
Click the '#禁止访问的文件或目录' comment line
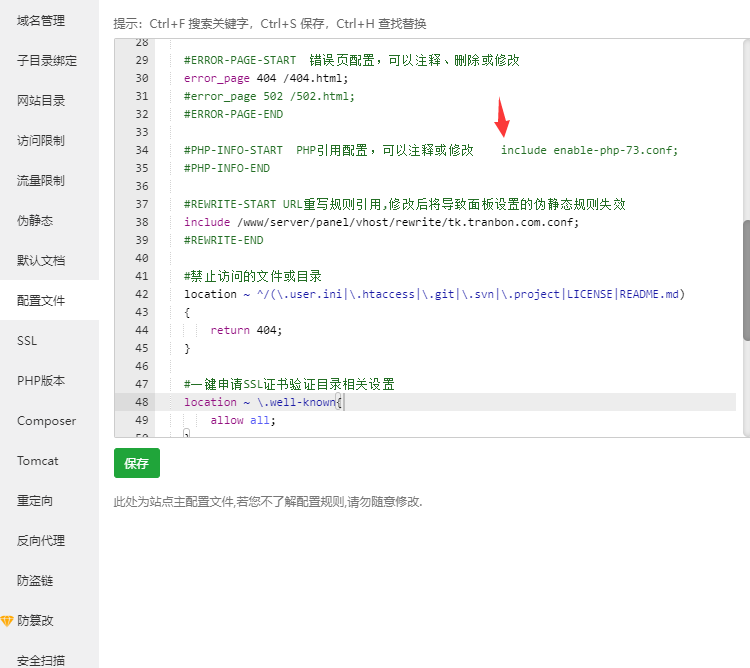[253, 276]
